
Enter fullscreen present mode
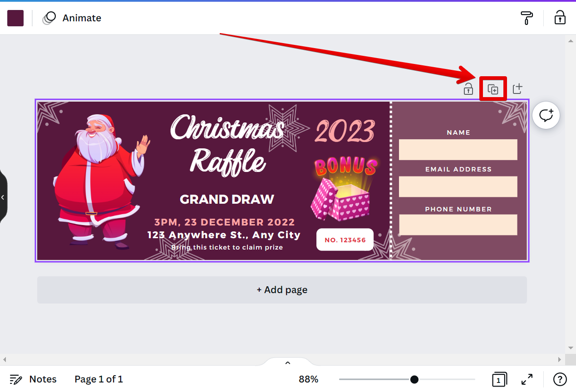(x=527, y=379)
